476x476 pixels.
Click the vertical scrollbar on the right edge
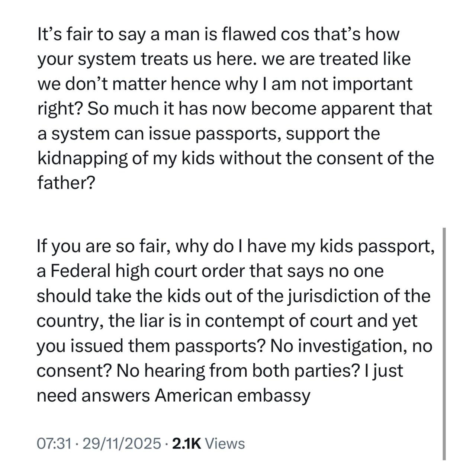coord(444,344)
